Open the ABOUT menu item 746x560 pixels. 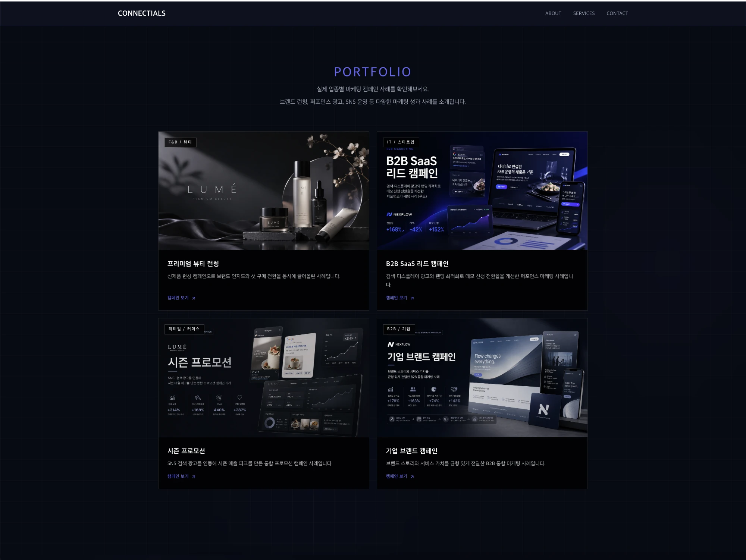(x=553, y=13)
